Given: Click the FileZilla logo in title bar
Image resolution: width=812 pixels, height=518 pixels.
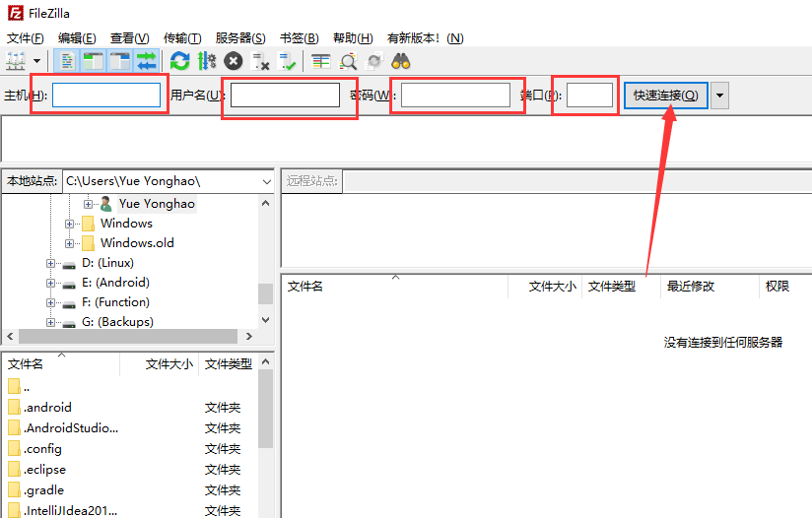Looking at the screenshot, I should tap(16, 13).
